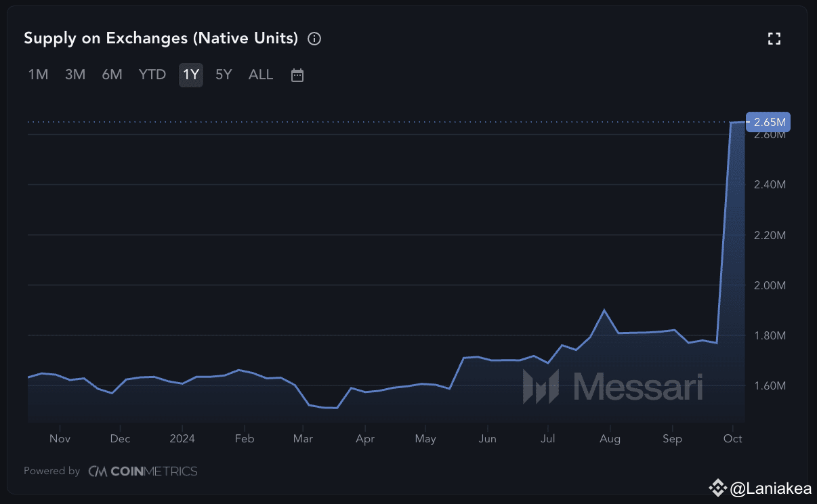Screen dimensions: 817x504
Task: Choose the 6M time range
Action: coord(112,75)
